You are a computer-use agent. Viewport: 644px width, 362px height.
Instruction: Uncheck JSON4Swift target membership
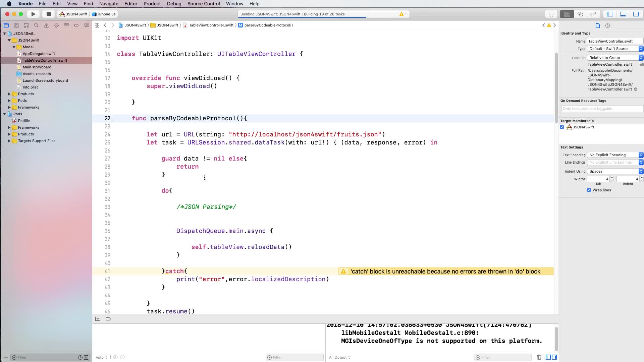(x=562, y=127)
